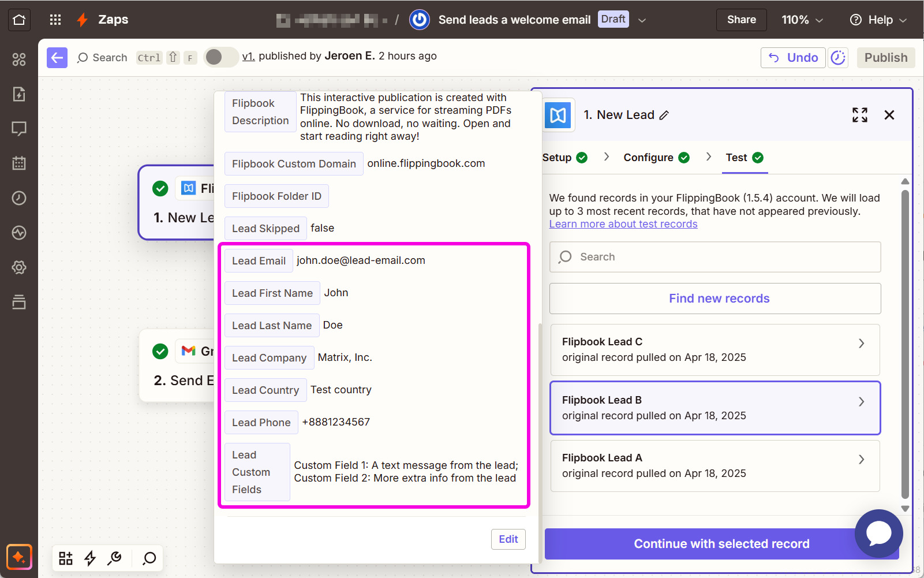
Task: Click the test panel vertical scrollbar
Action: pyautogui.click(x=905, y=345)
